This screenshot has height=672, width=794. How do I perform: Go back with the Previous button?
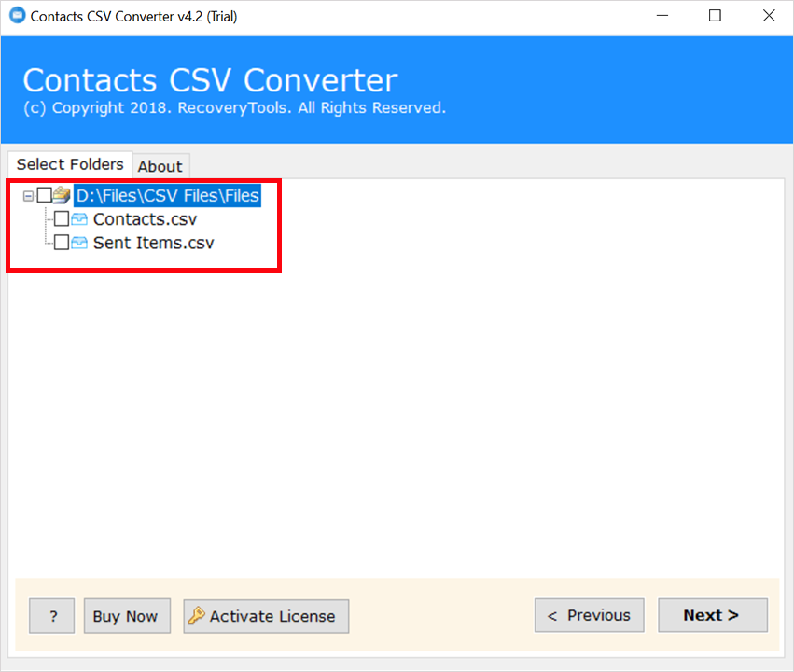pyautogui.click(x=590, y=615)
